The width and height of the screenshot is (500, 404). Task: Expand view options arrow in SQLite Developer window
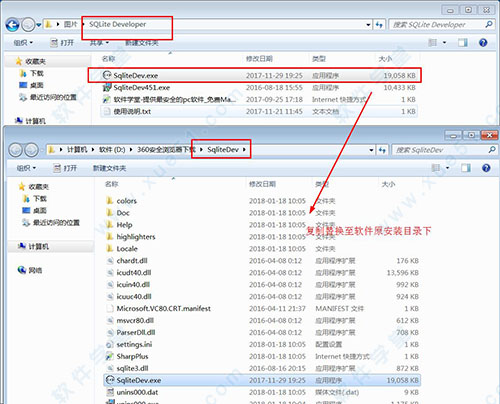(x=444, y=42)
